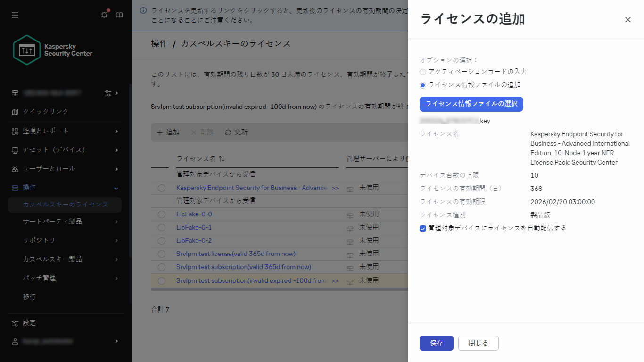644x362 pixels.
Task: Click the 保存 button to save
Action: [436, 343]
